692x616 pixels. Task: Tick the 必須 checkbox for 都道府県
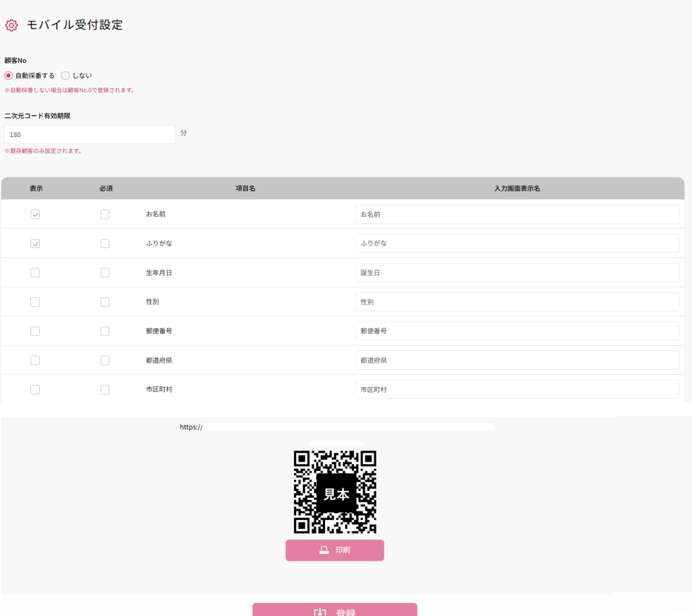(x=105, y=361)
